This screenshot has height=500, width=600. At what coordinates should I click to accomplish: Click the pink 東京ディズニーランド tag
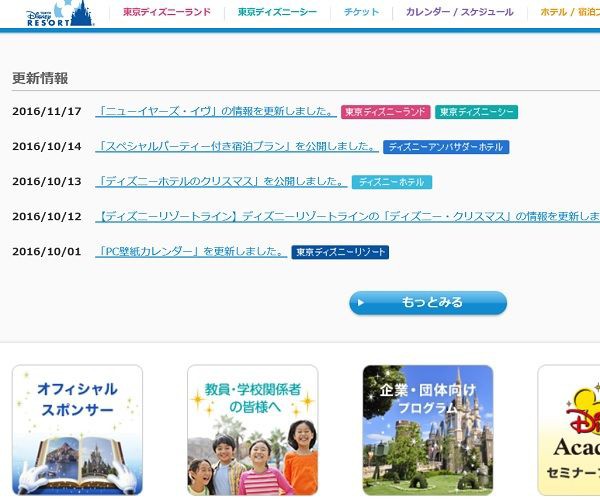click(385, 112)
